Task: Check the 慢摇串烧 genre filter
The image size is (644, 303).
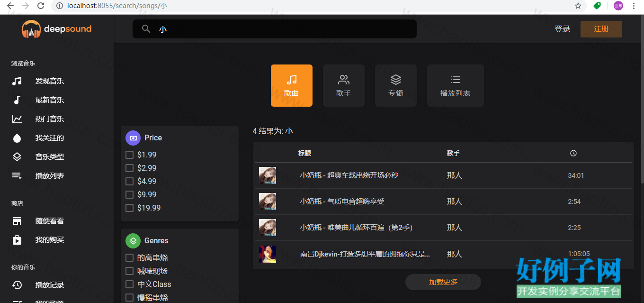Action: coord(129,297)
